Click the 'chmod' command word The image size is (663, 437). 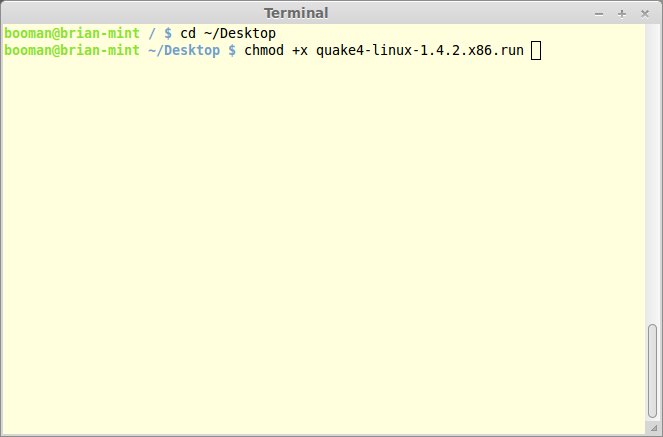coord(264,50)
